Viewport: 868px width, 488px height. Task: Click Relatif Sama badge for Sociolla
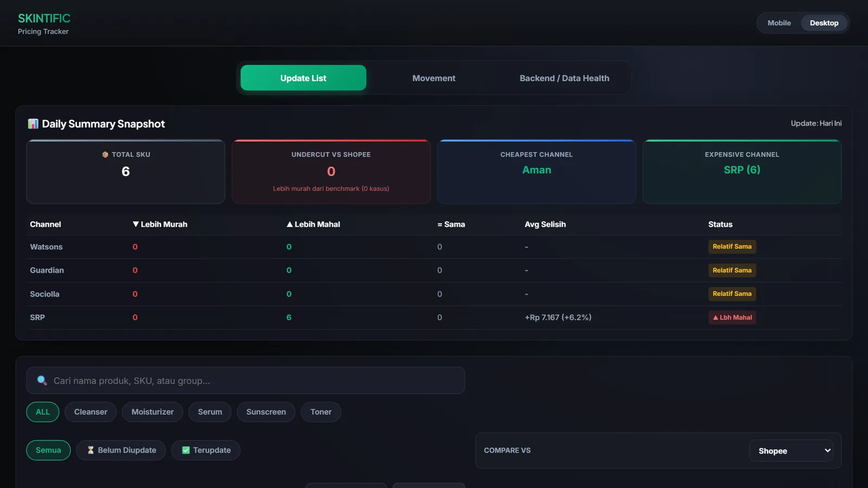pyautogui.click(x=732, y=294)
